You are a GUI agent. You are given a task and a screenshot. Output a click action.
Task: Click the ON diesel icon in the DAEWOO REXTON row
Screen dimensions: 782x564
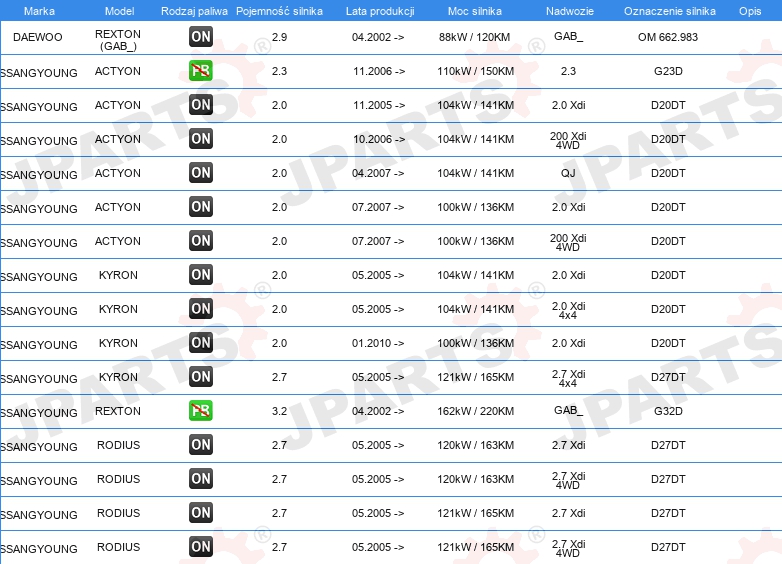point(200,36)
